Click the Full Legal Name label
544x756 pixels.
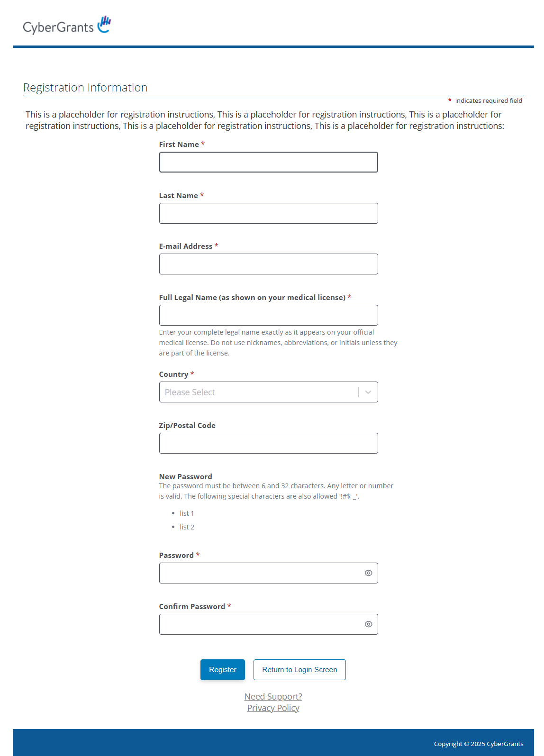click(252, 298)
